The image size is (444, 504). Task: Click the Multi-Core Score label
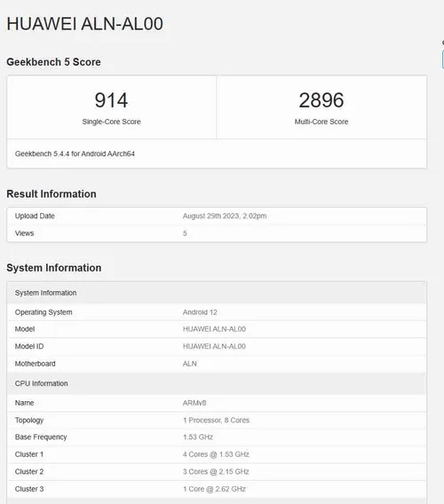coord(321,122)
